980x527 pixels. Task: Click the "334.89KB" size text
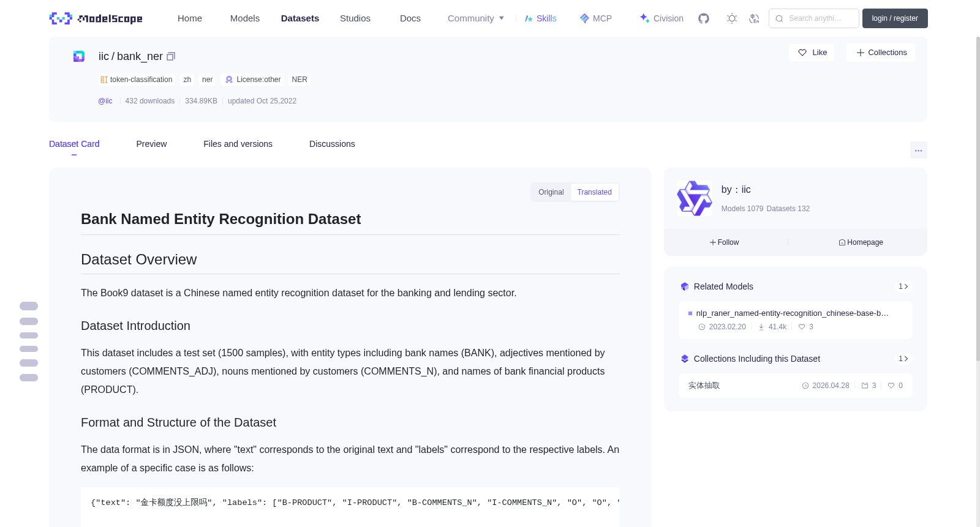(201, 101)
